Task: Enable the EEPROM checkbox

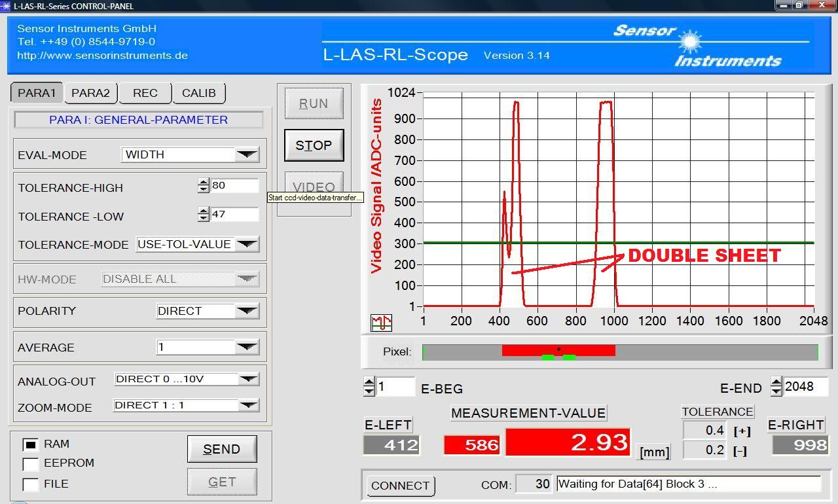Action: pyautogui.click(x=30, y=464)
